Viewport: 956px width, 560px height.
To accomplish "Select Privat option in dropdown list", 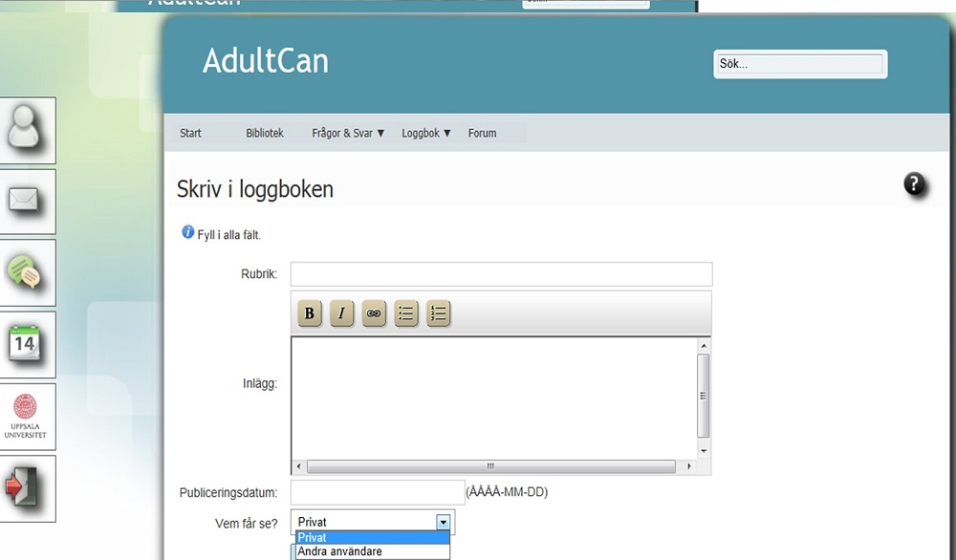I will coord(373,537).
